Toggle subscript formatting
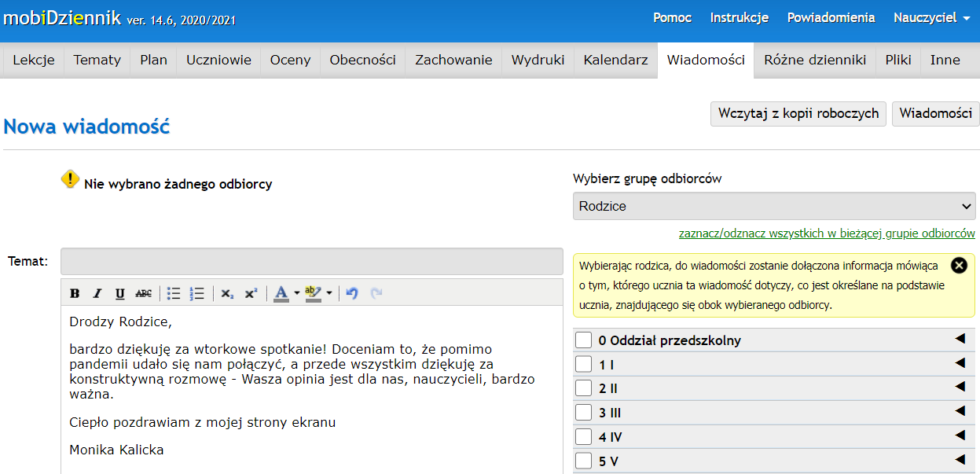The image size is (980, 474). coord(227,293)
